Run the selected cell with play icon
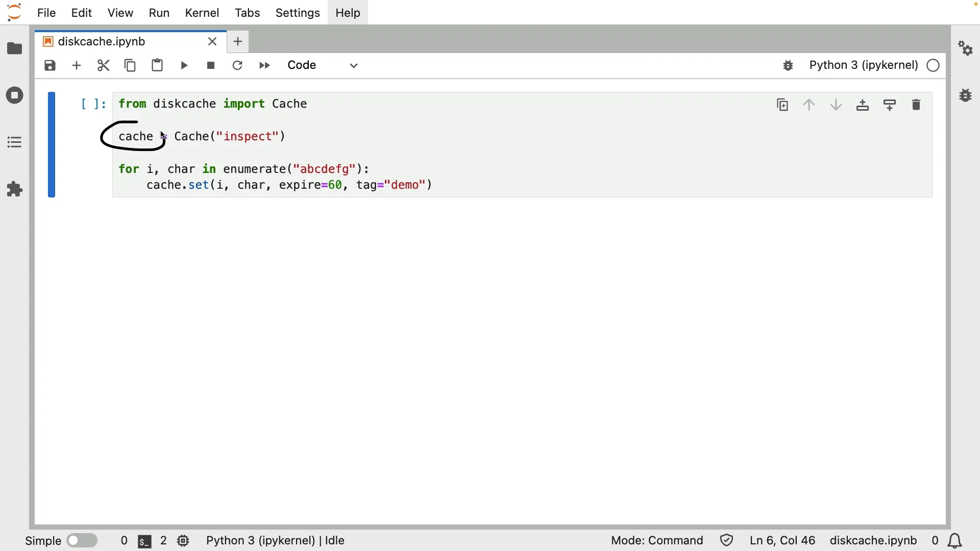980x551 pixels. pos(185,66)
